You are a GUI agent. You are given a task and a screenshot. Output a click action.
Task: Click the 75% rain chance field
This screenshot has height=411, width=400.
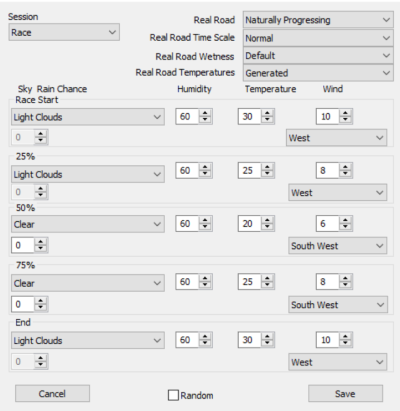coord(23,304)
